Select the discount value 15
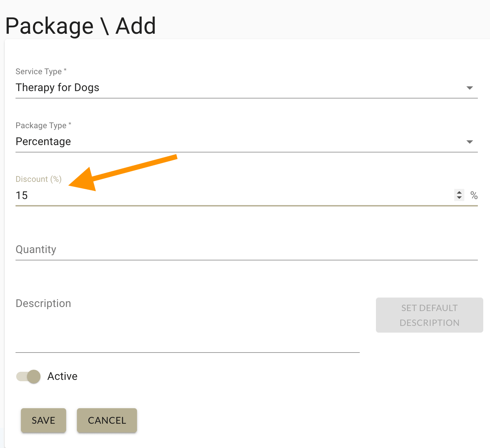The width and height of the screenshot is (490, 448). (x=22, y=195)
